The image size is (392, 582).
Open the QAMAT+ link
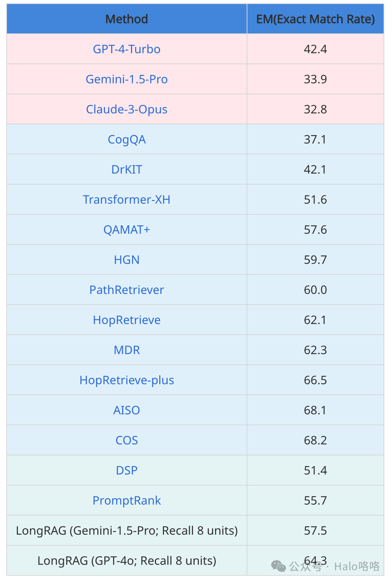tap(127, 230)
